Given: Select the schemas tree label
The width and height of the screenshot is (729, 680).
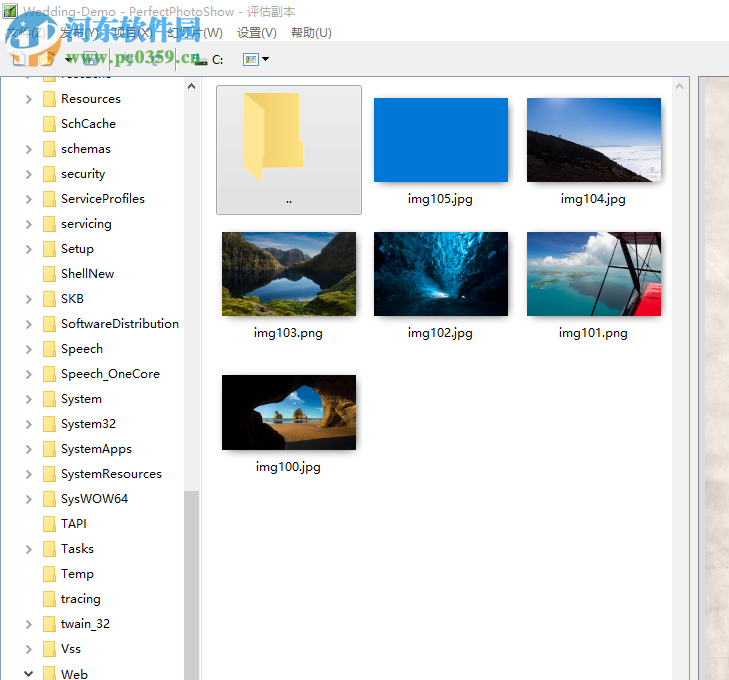Looking at the screenshot, I should tap(86, 149).
